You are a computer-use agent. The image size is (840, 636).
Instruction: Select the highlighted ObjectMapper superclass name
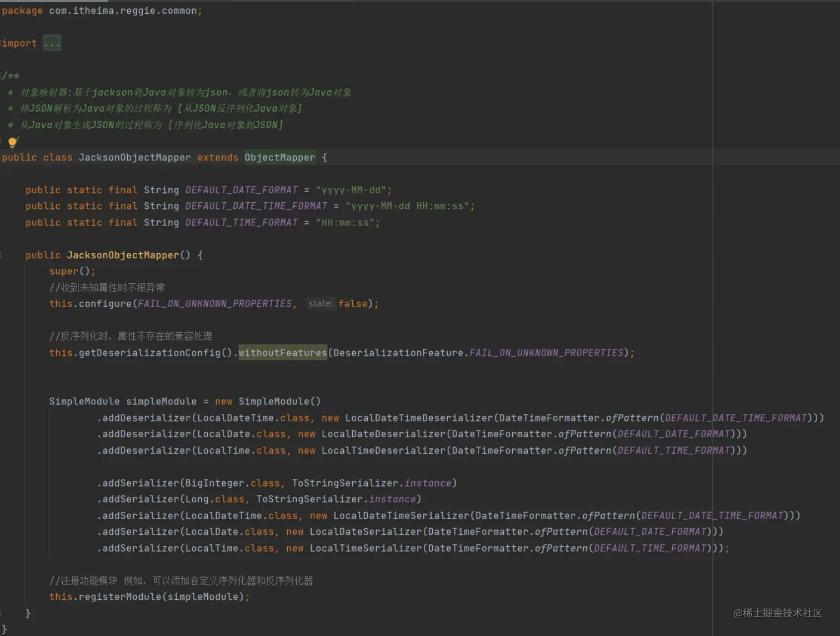pyautogui.click(x=280, y=158)
